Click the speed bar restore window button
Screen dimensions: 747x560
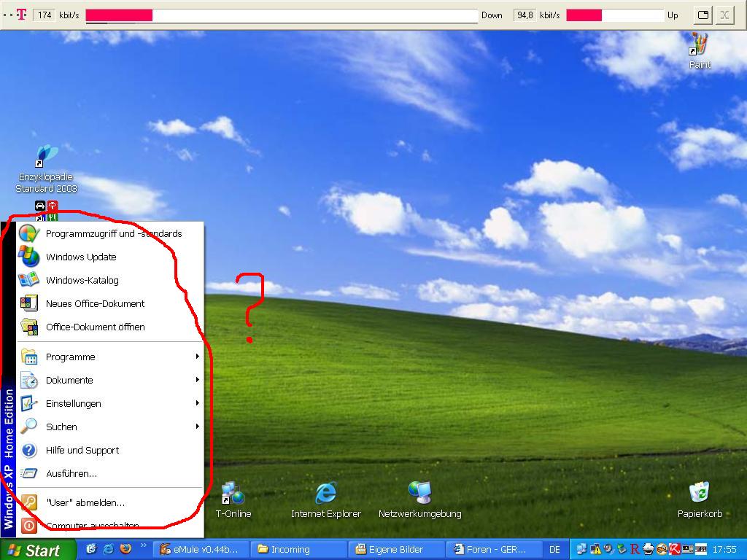(703, 15)
